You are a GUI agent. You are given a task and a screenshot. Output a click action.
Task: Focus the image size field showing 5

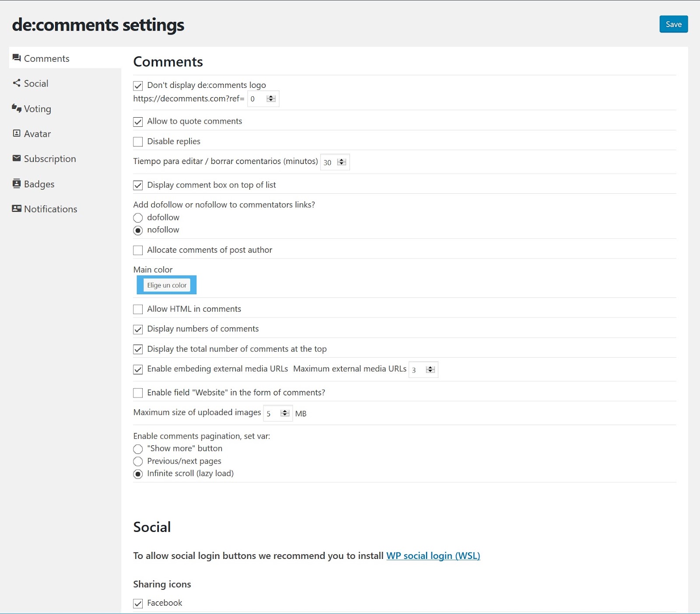278,413
